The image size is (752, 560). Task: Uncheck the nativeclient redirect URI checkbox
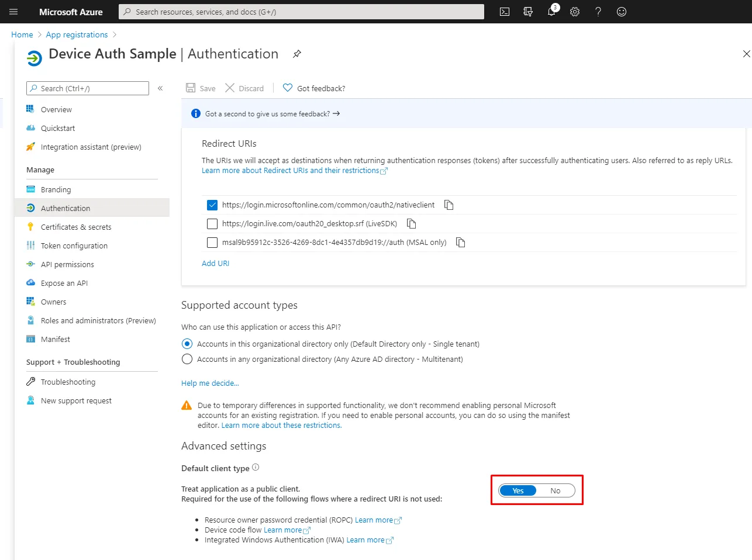tap(212, 205)
